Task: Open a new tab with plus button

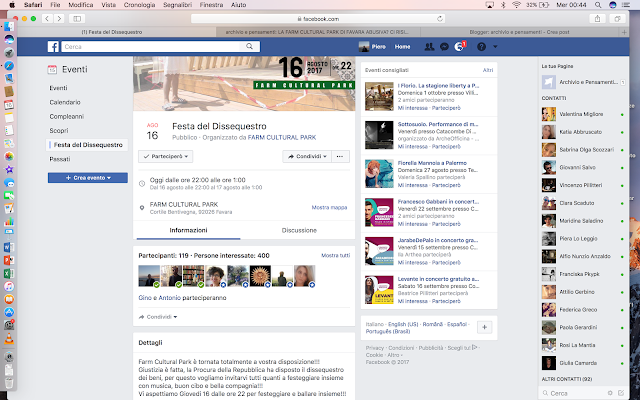Action: point(624,32)
